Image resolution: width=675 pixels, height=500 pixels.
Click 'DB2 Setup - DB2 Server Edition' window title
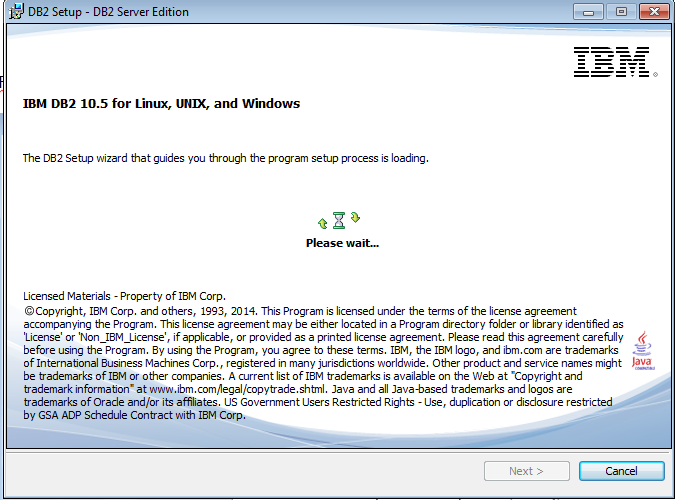point(108,12)
